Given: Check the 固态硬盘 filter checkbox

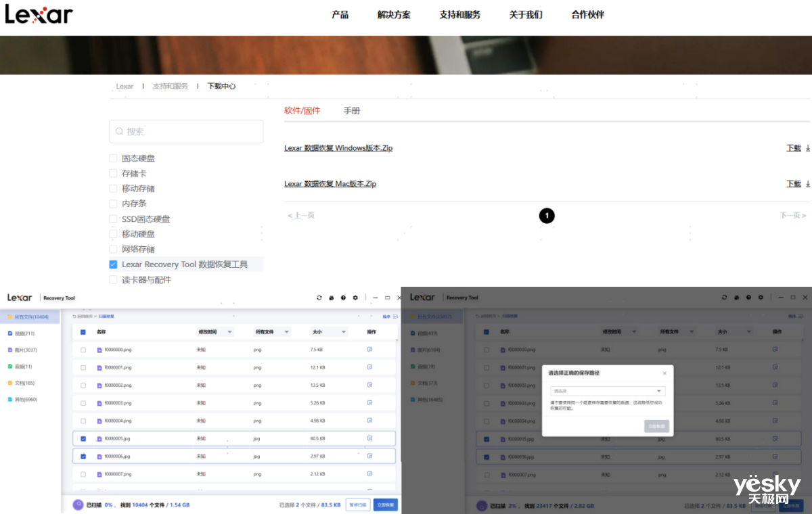Looking at the screenshot, I should pyautogui.click(x=114, y=158).
